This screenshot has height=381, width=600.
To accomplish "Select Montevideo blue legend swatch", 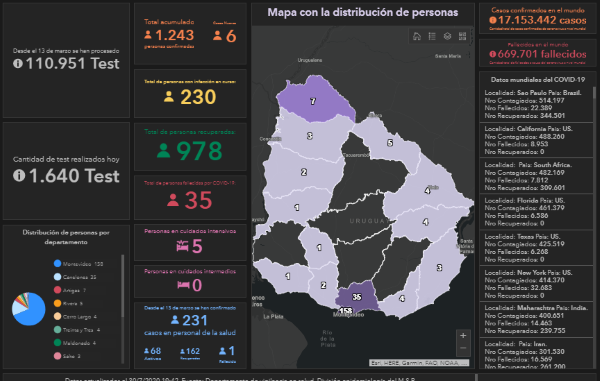I will (57, 264).
